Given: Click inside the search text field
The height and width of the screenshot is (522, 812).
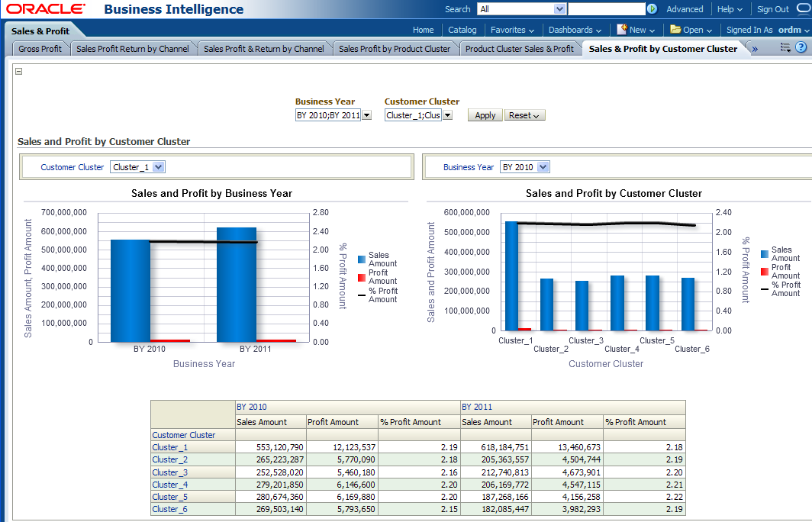Looking at the screenshot, I should [x=606, y=9].
